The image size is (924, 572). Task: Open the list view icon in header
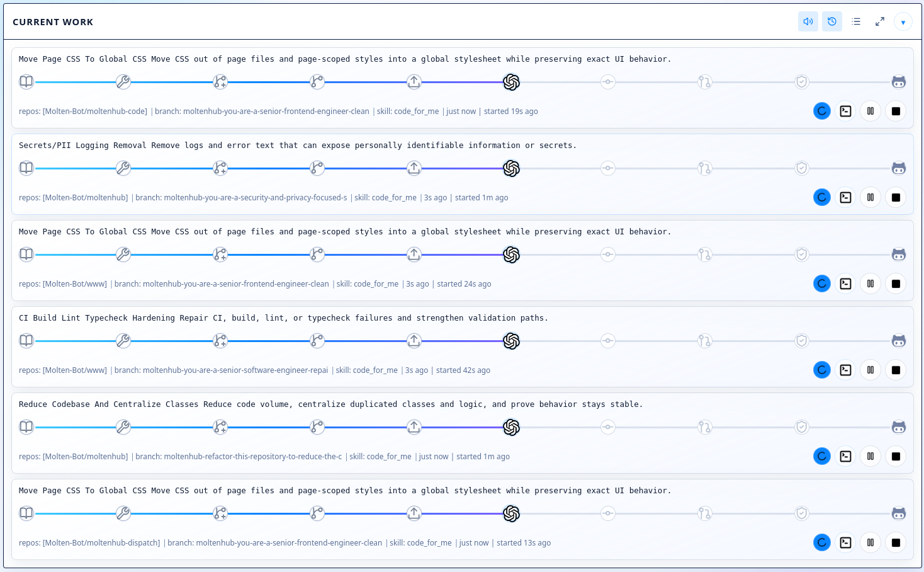856,21
